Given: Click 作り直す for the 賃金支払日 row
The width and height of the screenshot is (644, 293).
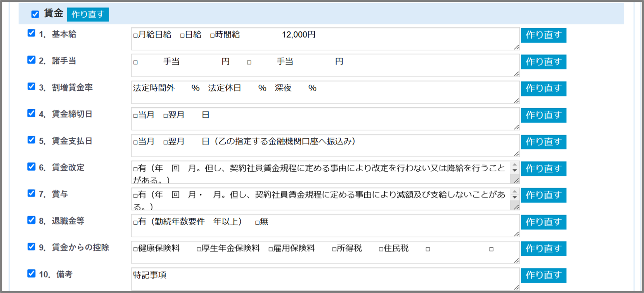Looking at the screenshot, I should point(544,142).
